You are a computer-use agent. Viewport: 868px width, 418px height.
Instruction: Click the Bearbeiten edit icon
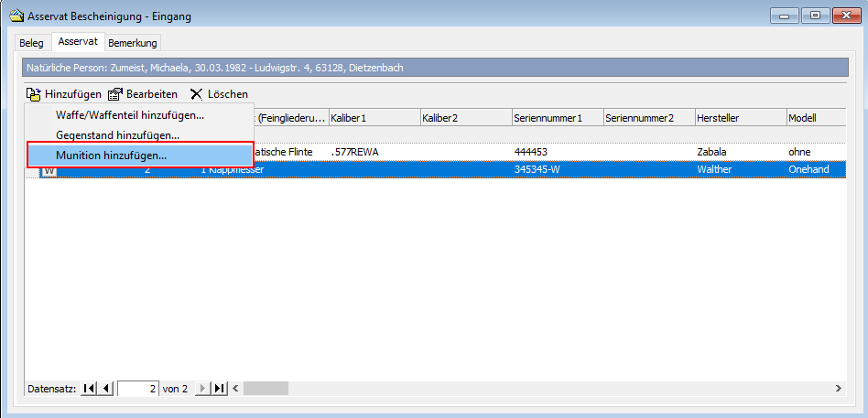(115, 94)
